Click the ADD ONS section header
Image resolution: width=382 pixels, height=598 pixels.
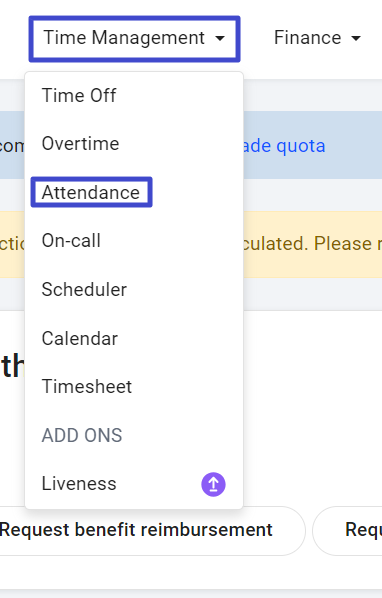pyautogui.click(x=82, y=435)
